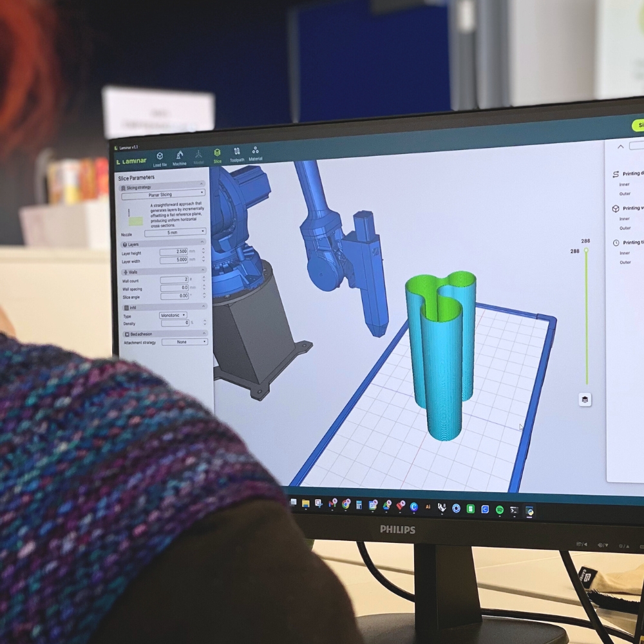This screenshot has width=644, height=644.
Task: Toggle the layer view stack button
Action: [x=585, y=399]
